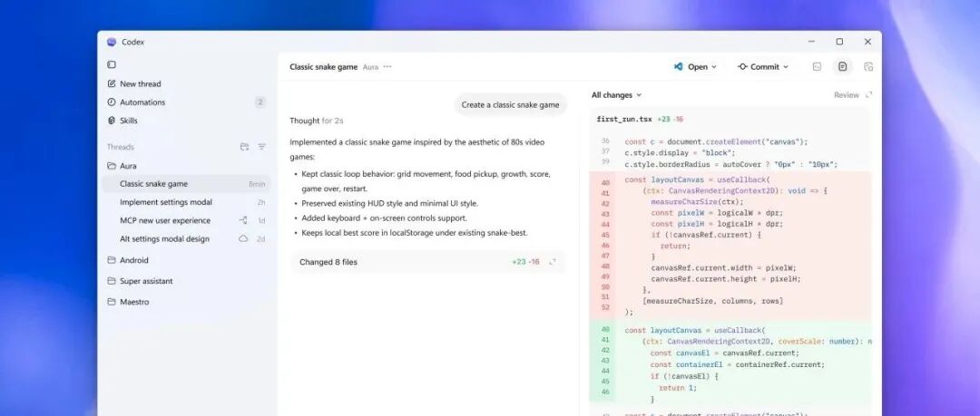Expand the Thought for 2s section

tap(317, 121)
